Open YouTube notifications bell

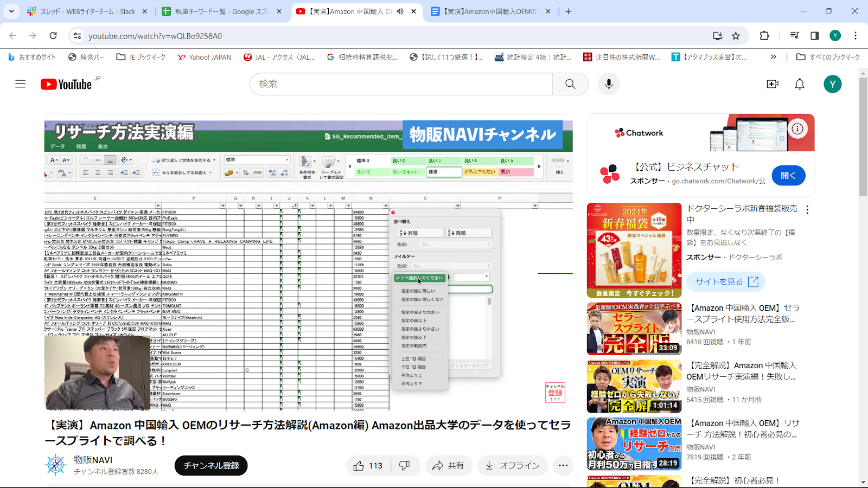coord(800,84)
